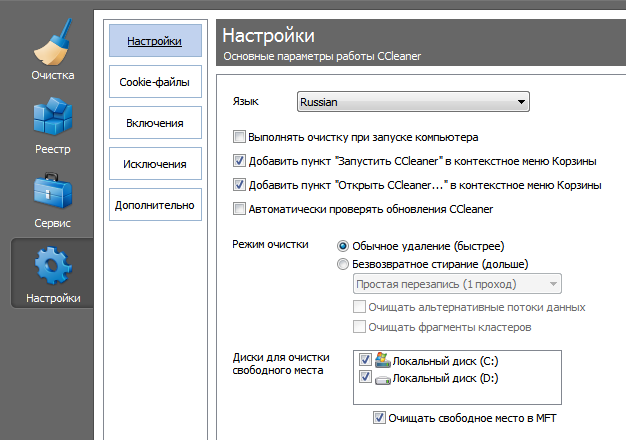Viewport: 626px width, 440px height.
Task: Click the drive icon of Локальный диск (D:)
Action: coord(382,379)
